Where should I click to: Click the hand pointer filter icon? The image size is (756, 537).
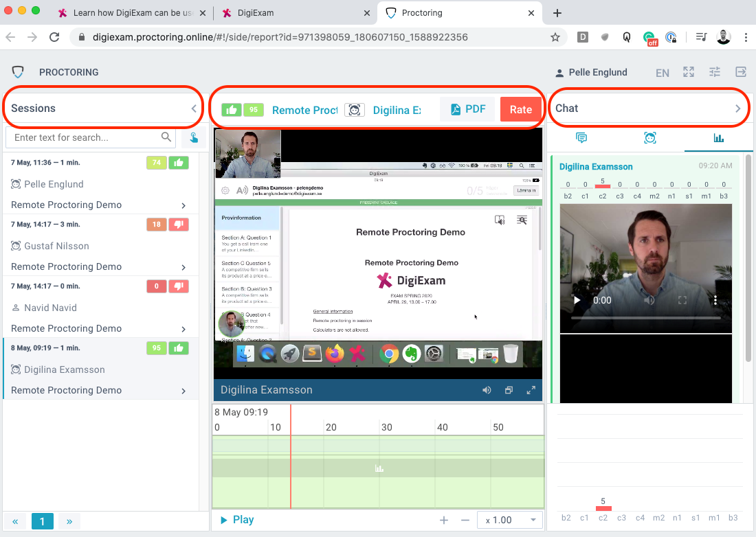194,138
